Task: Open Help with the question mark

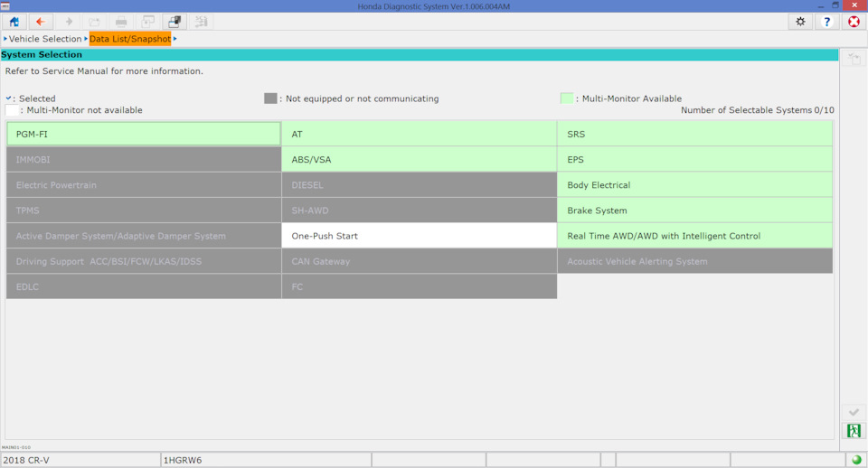Action: (x=827, y=22)
